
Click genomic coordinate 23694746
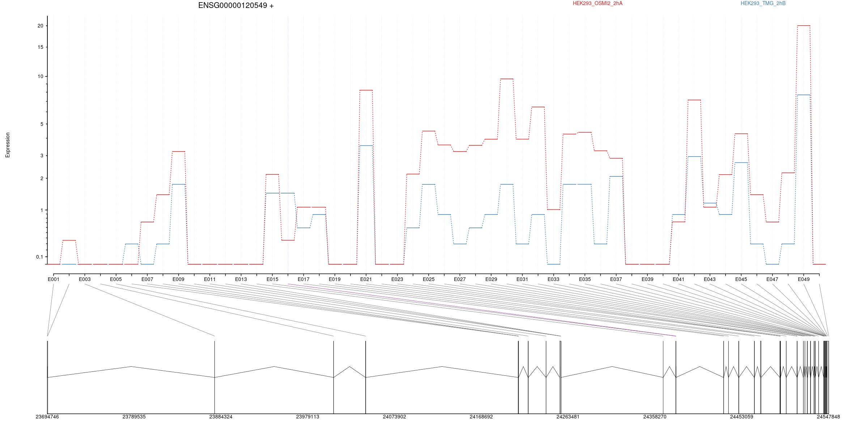(47, 417)
